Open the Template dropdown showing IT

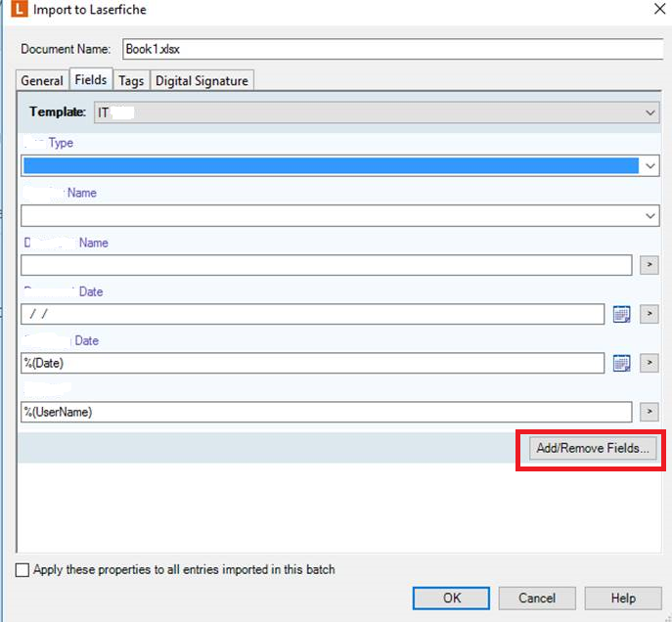377,112
